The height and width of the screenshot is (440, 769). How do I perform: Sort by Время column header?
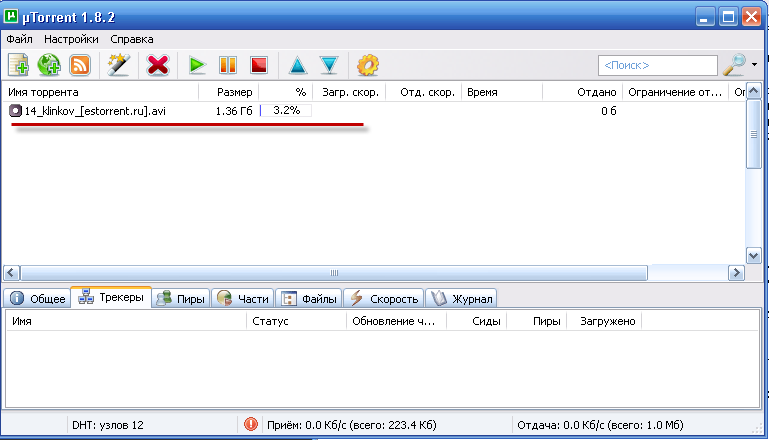coord(502,92)
